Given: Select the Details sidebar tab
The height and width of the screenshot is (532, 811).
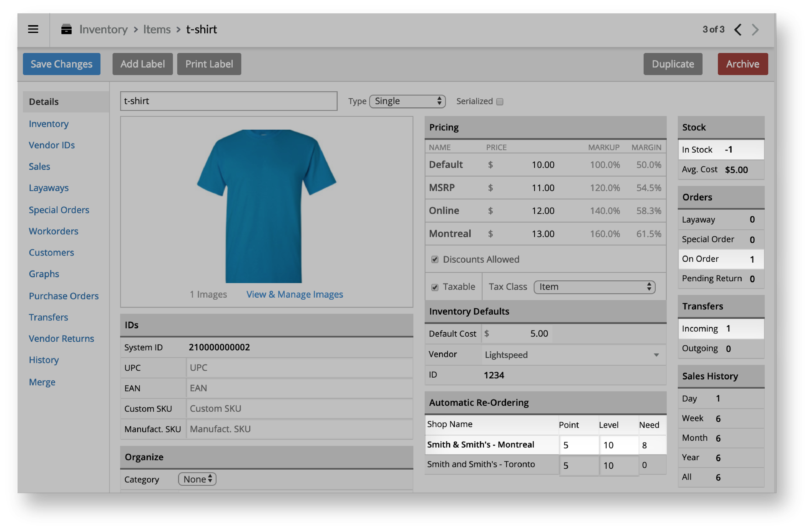Looking at the screenshot, I should click(x=66, y=102).
